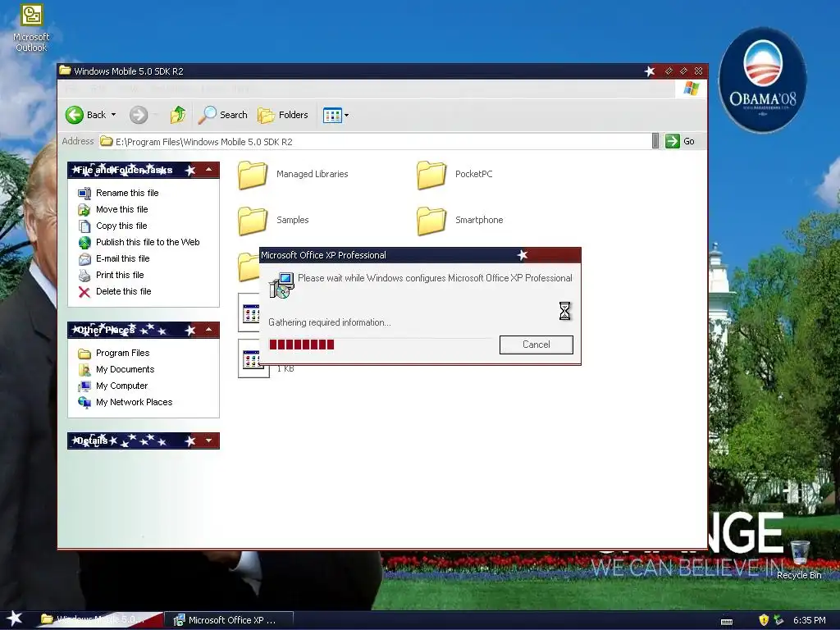Open the Managed Libraries folder icon
Screen dimensions: 840x630
253,175
